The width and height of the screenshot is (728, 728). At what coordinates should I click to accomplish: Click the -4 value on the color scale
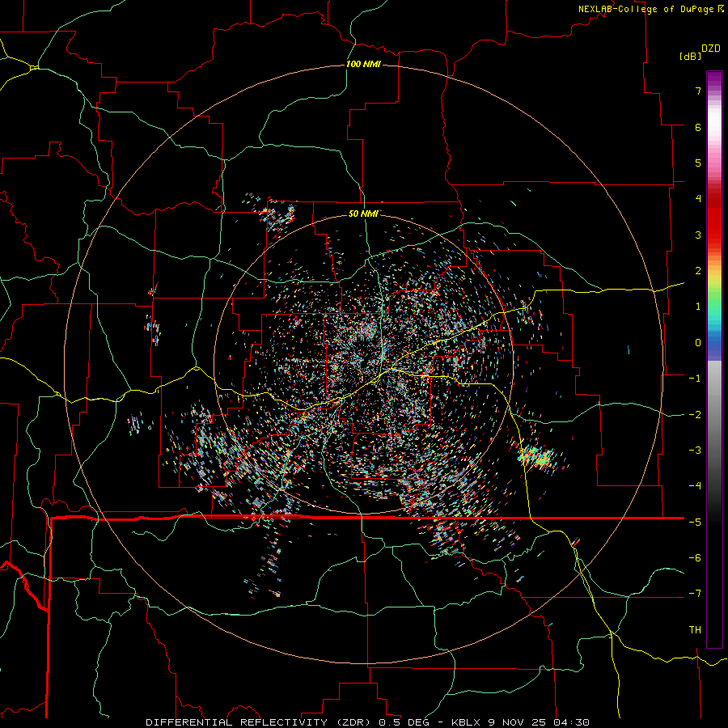[695, 486]
